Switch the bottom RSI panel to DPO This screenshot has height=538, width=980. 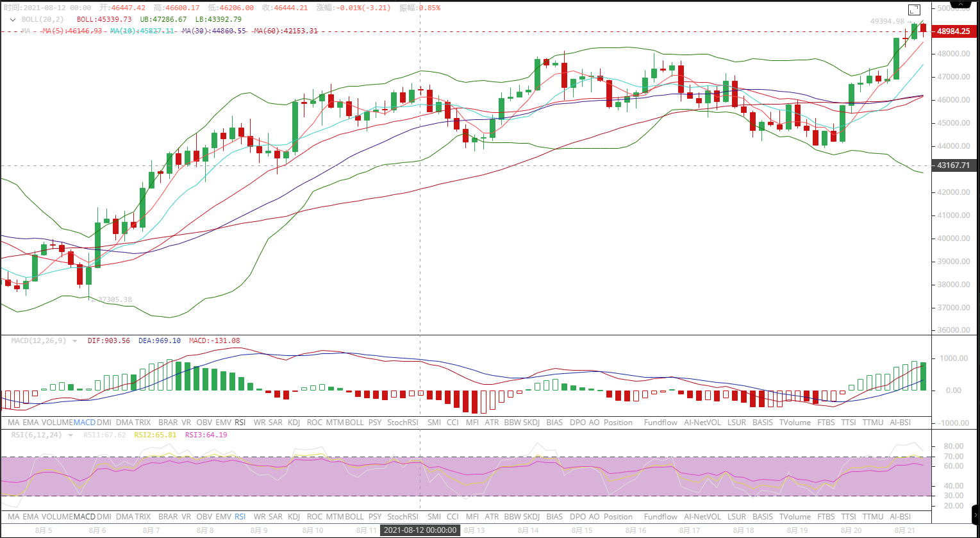click(x=577, y=517)
